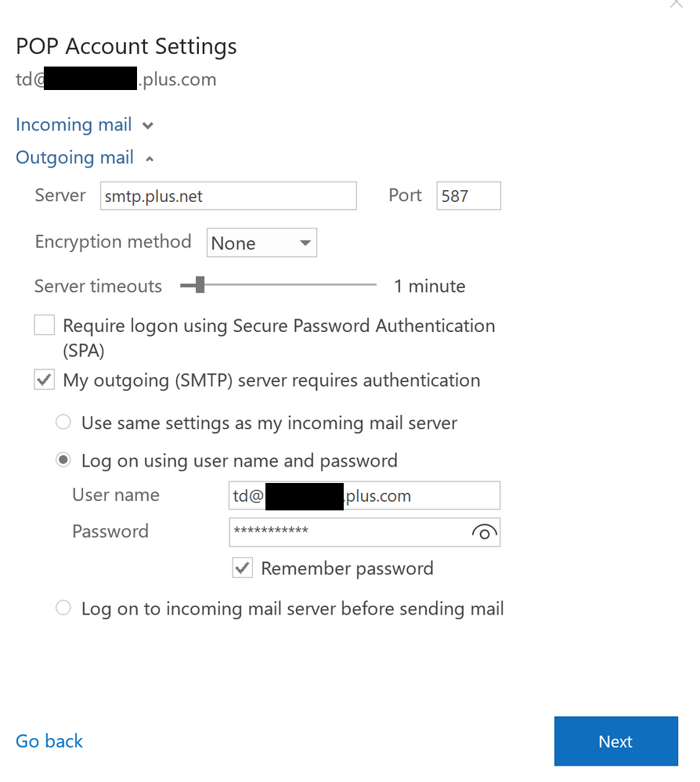Click the Incoming mail section header
This screenshot has width=700, height=782.
point(73,124)
